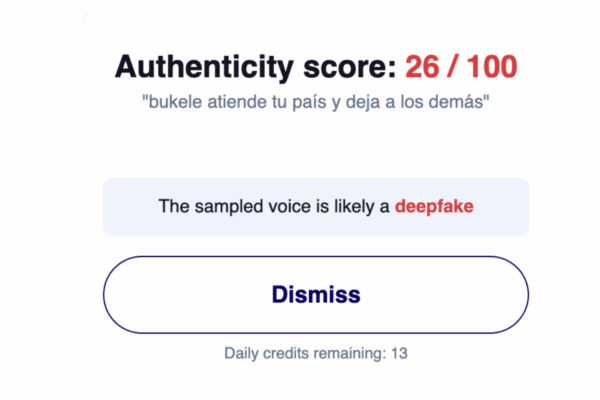Click the light blue deepfake result banner
The width and height of the screenshot is (600, 400).
[x=315, y=207]
